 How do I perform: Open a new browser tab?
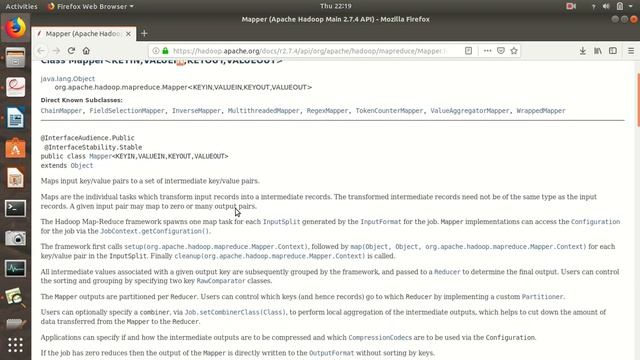pyautogui.click(x=144, y=33)
